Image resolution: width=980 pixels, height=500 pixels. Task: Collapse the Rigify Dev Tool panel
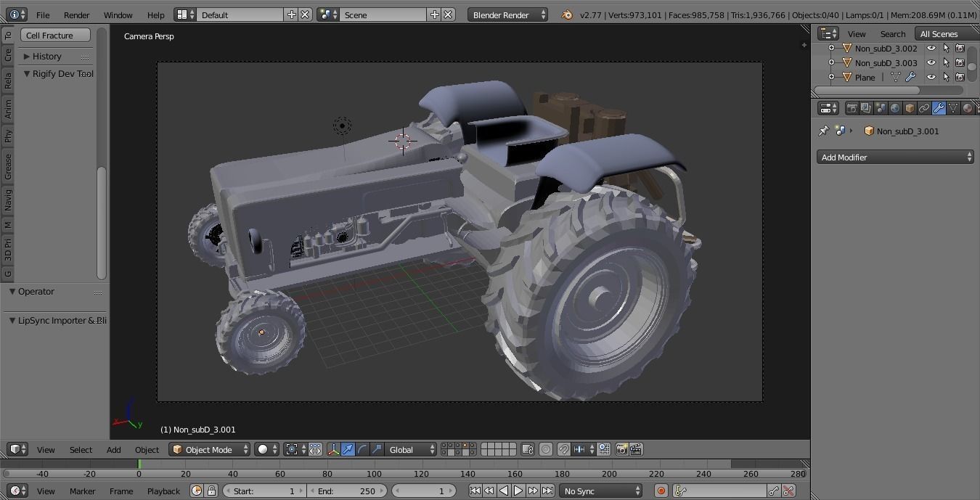click(x=57, y=73)
